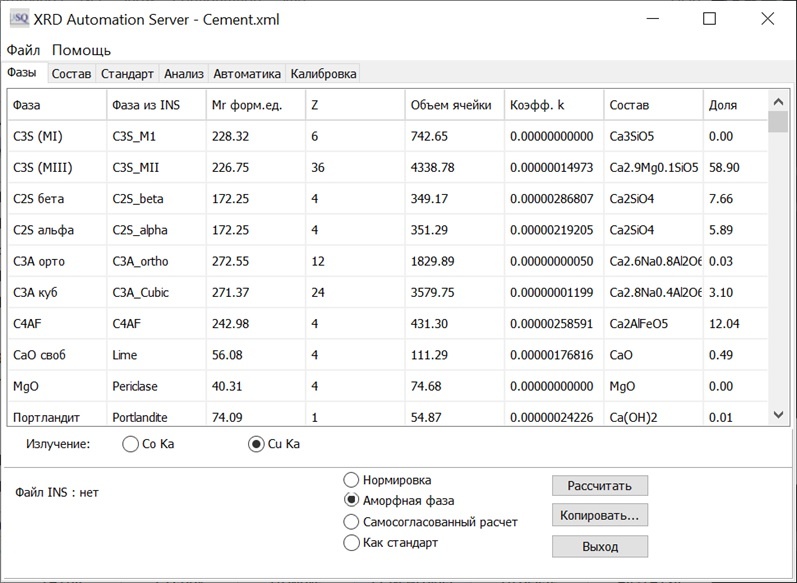This screenshot has height=583, width=797.
Task: Click the Копировать... button
Action: 600,515
